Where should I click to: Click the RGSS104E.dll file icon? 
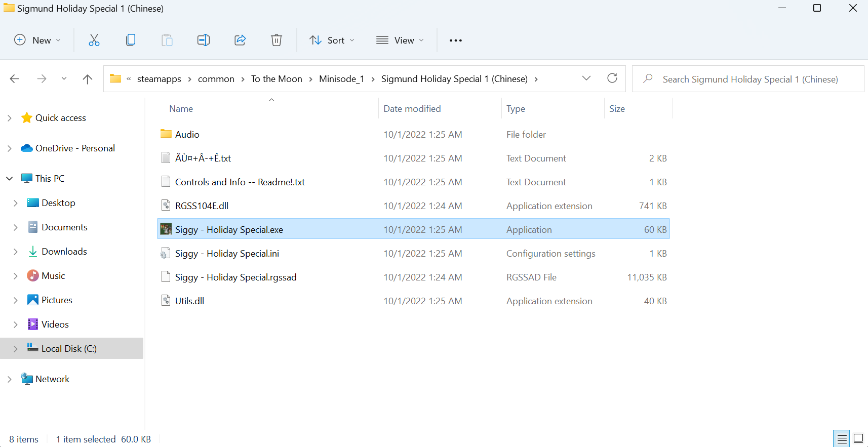(166, 206)
